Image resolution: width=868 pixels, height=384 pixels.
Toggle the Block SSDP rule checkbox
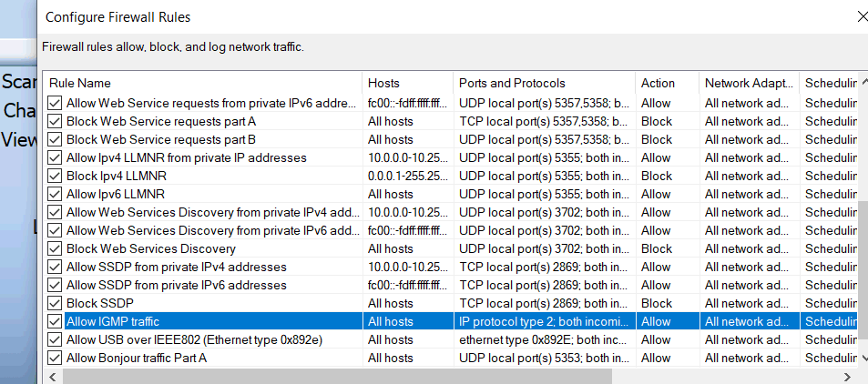click(56, 303)
